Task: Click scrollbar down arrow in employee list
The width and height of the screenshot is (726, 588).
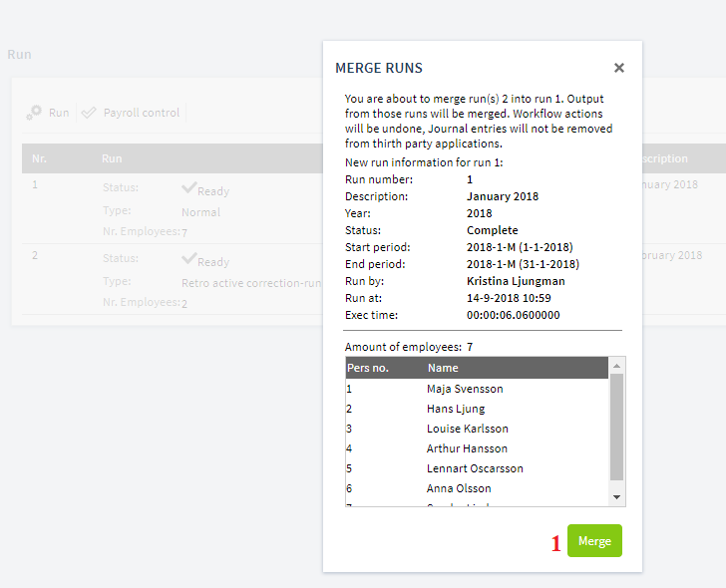Action: pyautogui.click(x=616, y=497)
